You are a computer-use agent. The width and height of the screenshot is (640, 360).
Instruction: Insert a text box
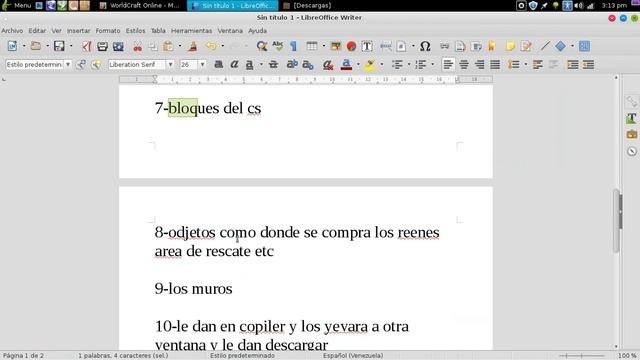tap(367, 46)
